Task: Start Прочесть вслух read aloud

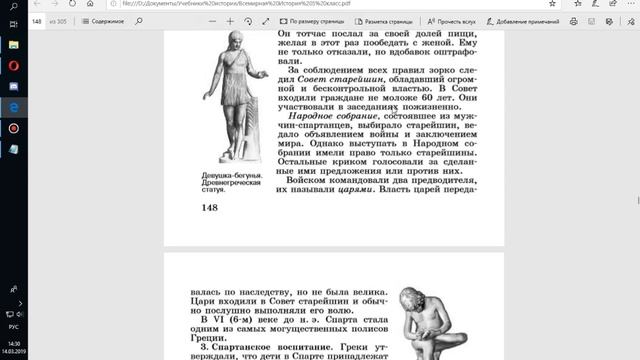Action: (x=451, y=21)
